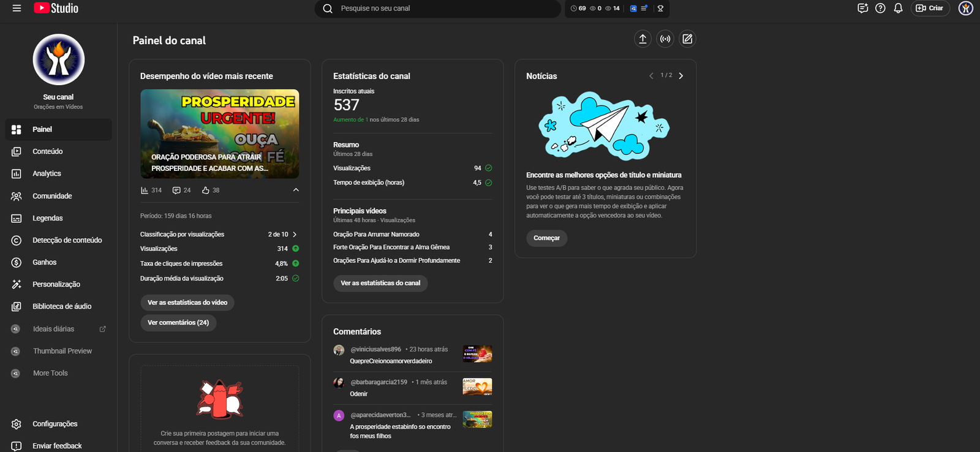This screenshot has width=980, height=452.
Task: Open 'Oração Para Arrumar Namorado' video
Action: pos(376,235)
